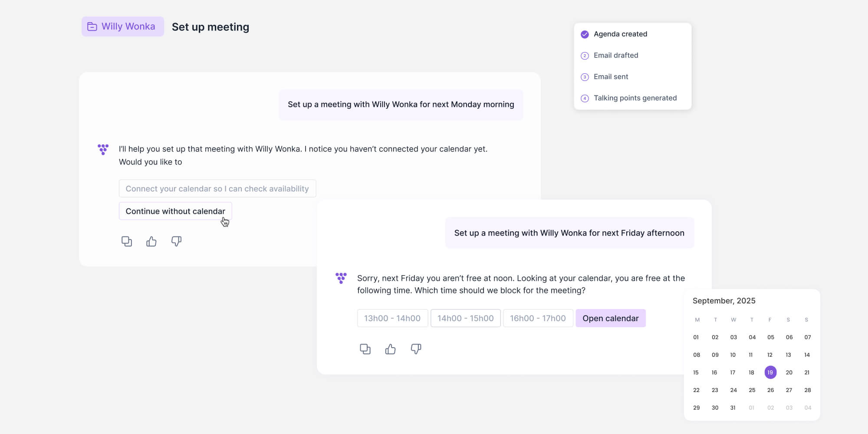Select September 16 in the calendar
Viewport: 868px width, 434px height.
coord(714,372)
